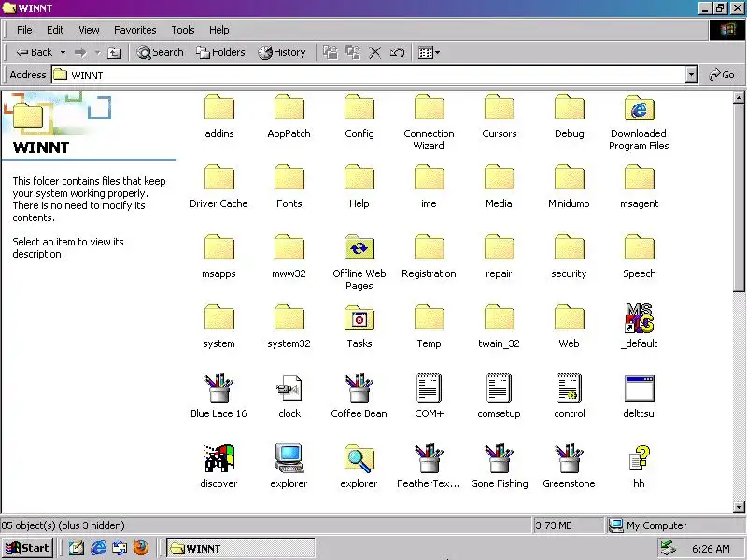Viewport: 747px width, 560px height.
Task: Launch Internet Explorer from quick launch
Action: click(x=98, y=548)
